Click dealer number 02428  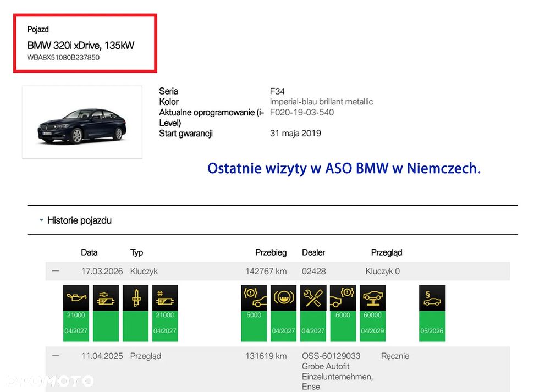[314, 272]
